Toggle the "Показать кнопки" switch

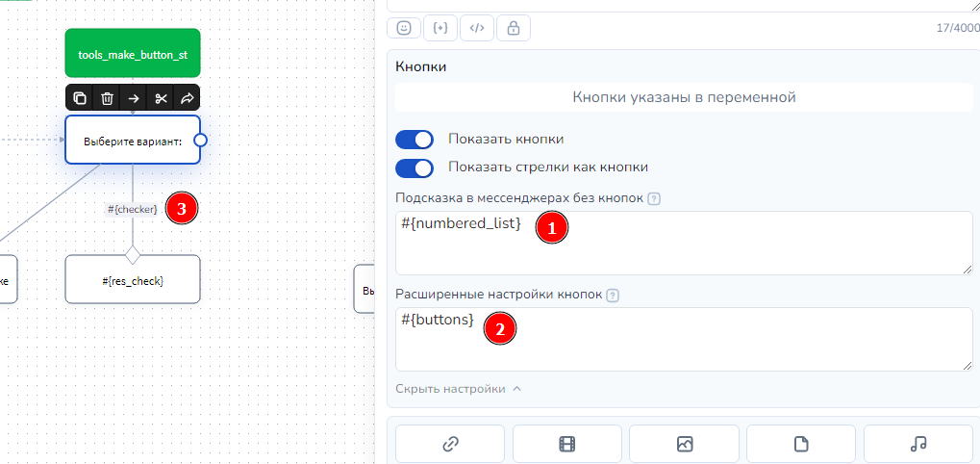pyautogui.click(x=415, y=139)
